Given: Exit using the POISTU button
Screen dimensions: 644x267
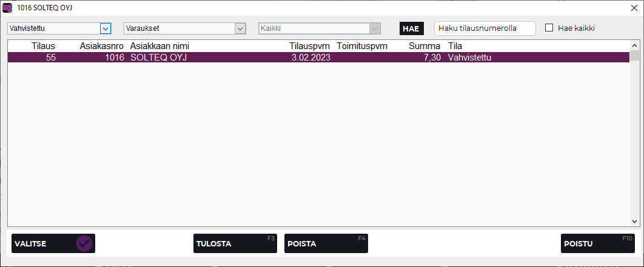Looking at the screenshot, I should coord(597,243).
